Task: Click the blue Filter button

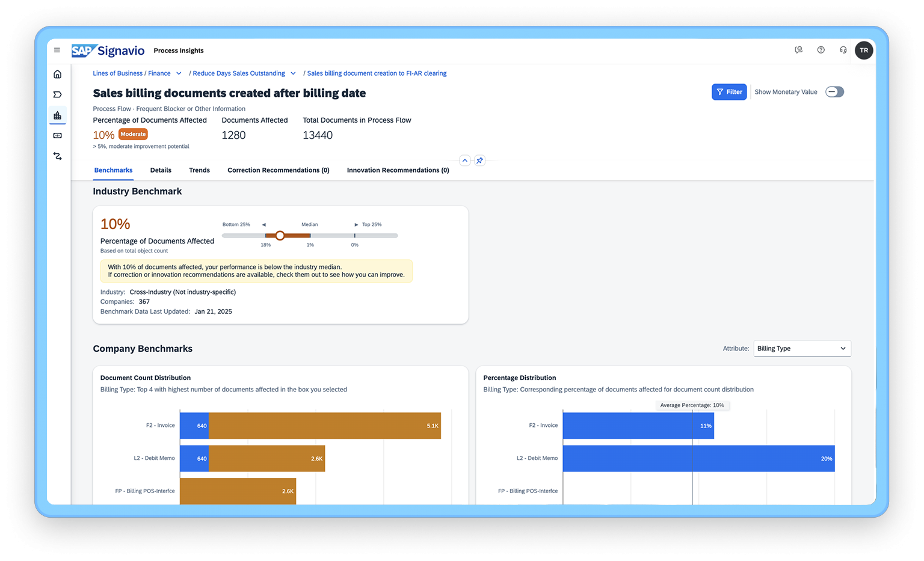Action: 728,92
